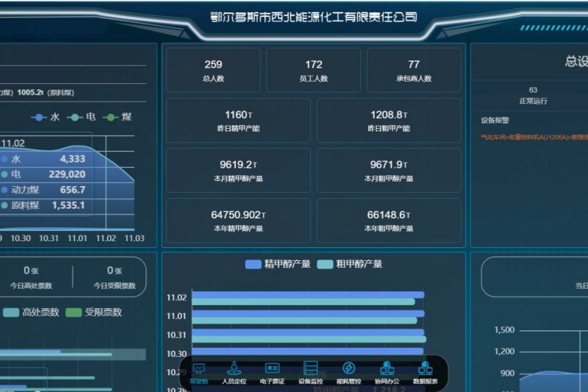Open 设备监控 equipment monitoring icon
The width and height of the screenshot is (588, 392).
point(310,372)
